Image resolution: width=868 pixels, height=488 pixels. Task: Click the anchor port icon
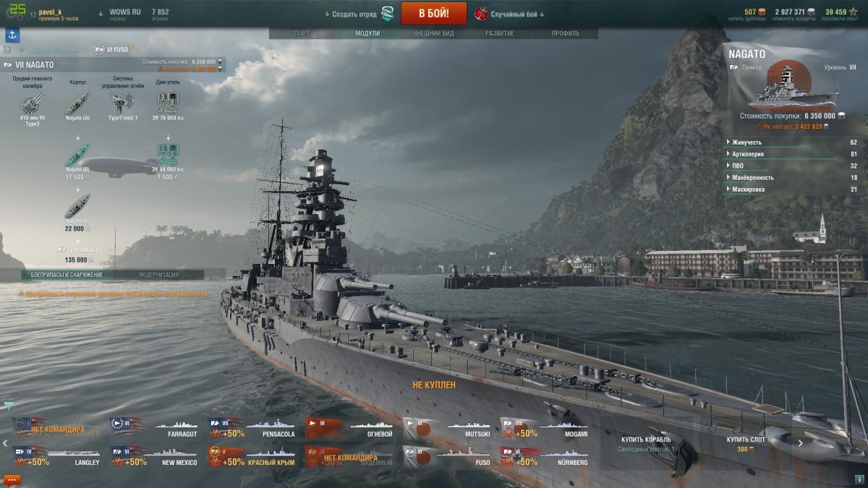(12, 35)
